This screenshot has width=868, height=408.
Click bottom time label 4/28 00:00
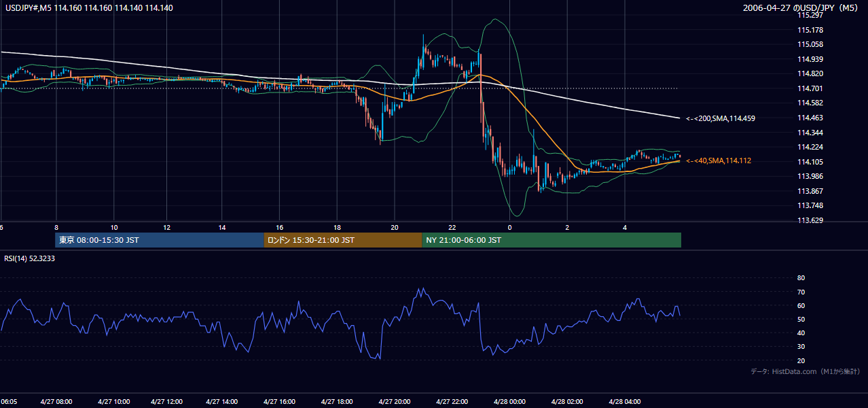(x=509, y=401)
